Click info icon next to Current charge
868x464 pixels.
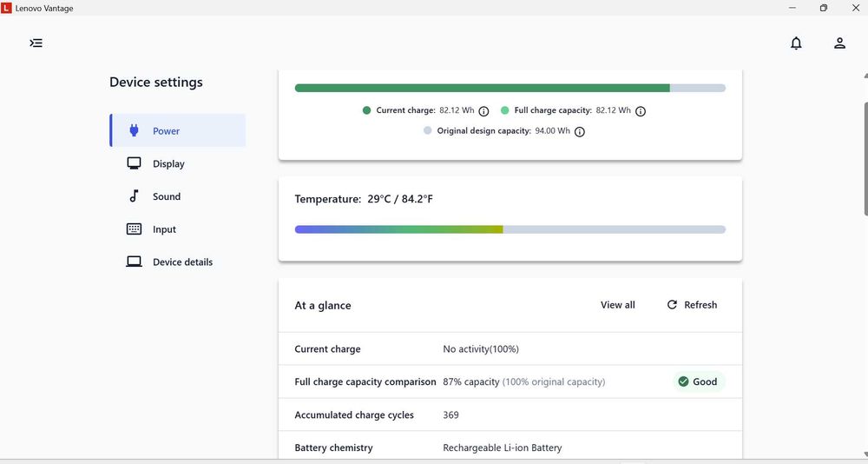pyautogui.click(x=483, y=111)
